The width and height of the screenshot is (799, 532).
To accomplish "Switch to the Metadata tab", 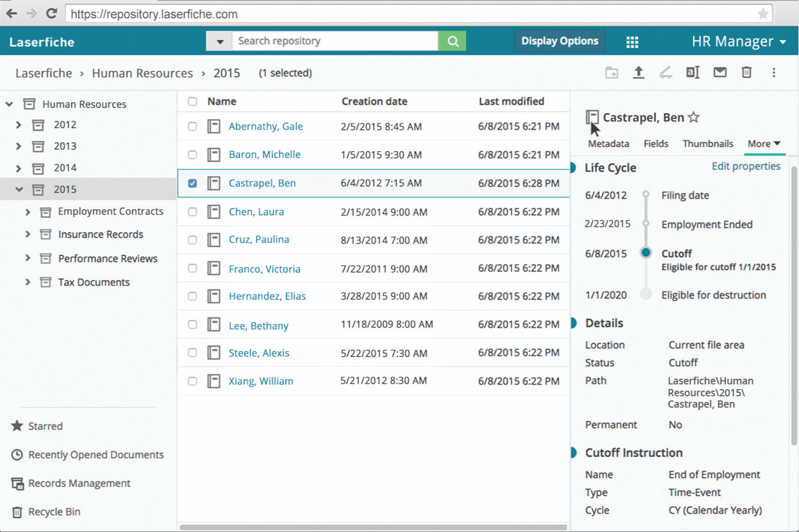I will 608,144.
